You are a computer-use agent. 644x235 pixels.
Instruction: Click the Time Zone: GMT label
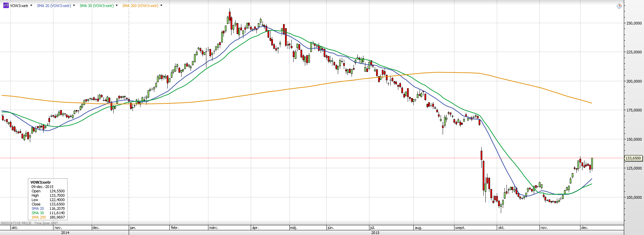tap(46, 223)
